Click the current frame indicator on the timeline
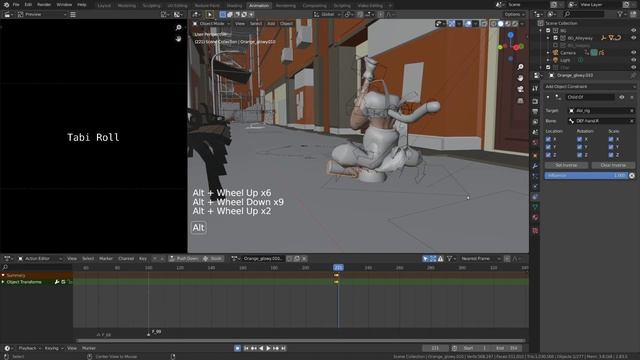This screenshot has width=640, height=360. [338, 267]
